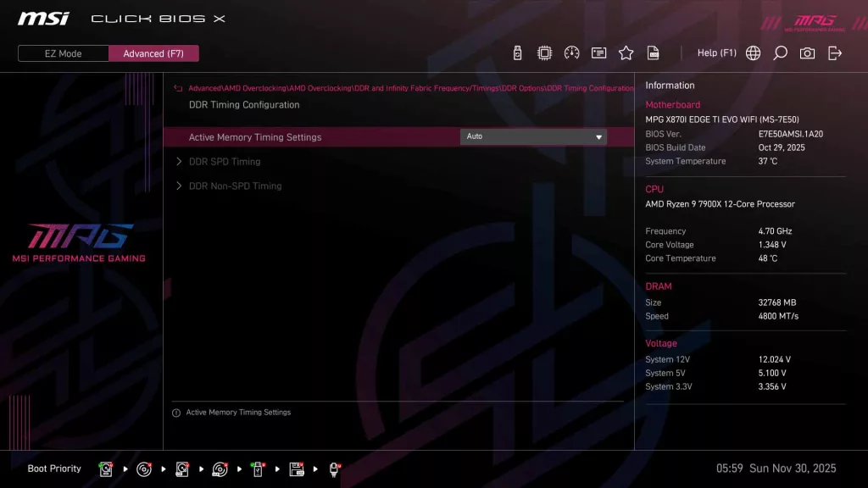View the BIOS log file icon
Viewport: 868px width, 488px height.
[x=653, y=53]
